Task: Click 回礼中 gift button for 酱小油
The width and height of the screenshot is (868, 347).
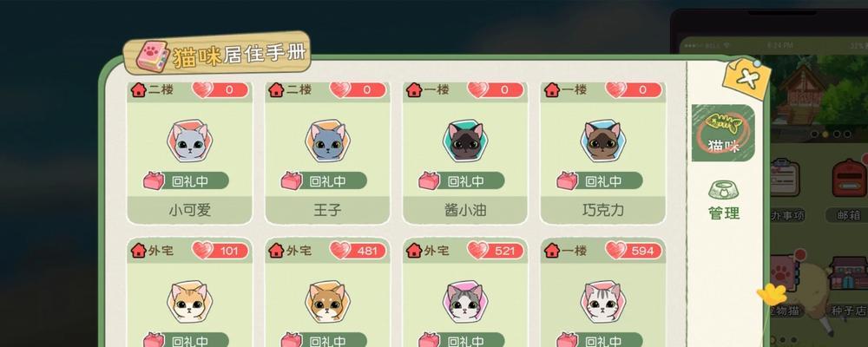Action: click(x=462, y=180)
